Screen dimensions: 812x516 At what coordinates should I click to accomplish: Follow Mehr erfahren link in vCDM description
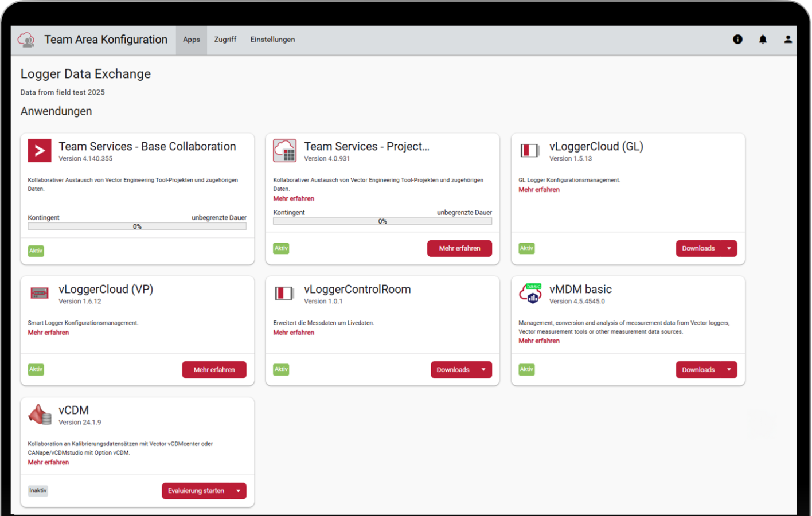coord(48,462)
